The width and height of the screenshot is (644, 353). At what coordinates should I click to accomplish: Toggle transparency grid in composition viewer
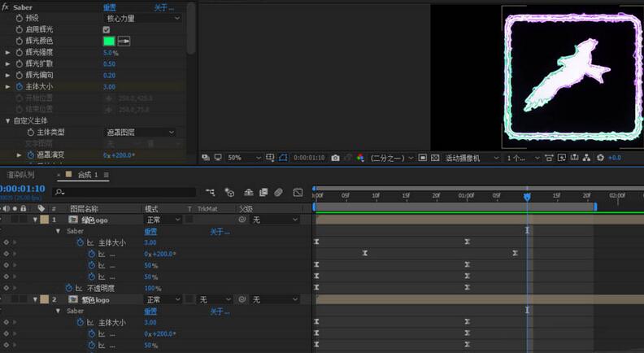click(435, 158)
